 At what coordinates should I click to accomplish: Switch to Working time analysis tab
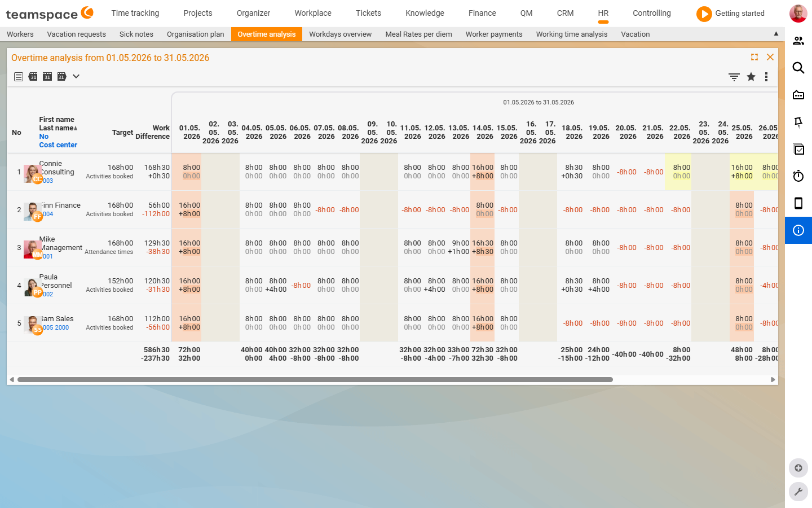coord(572,34)
